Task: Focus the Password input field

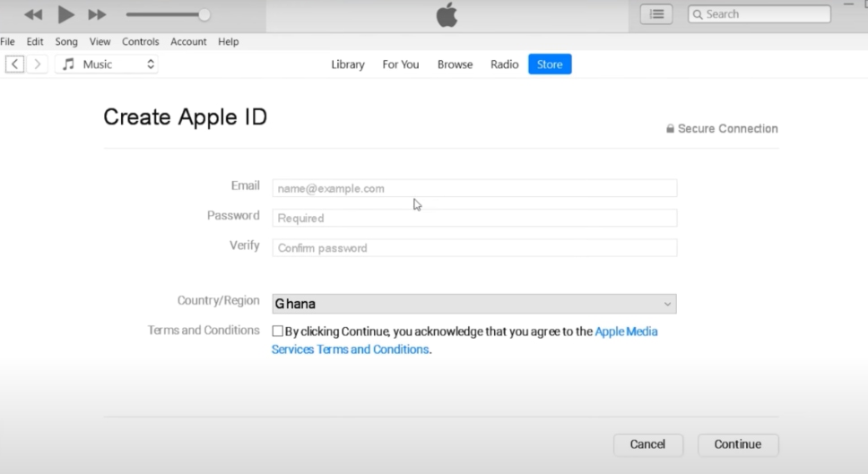Action: (x=474, y=218)
